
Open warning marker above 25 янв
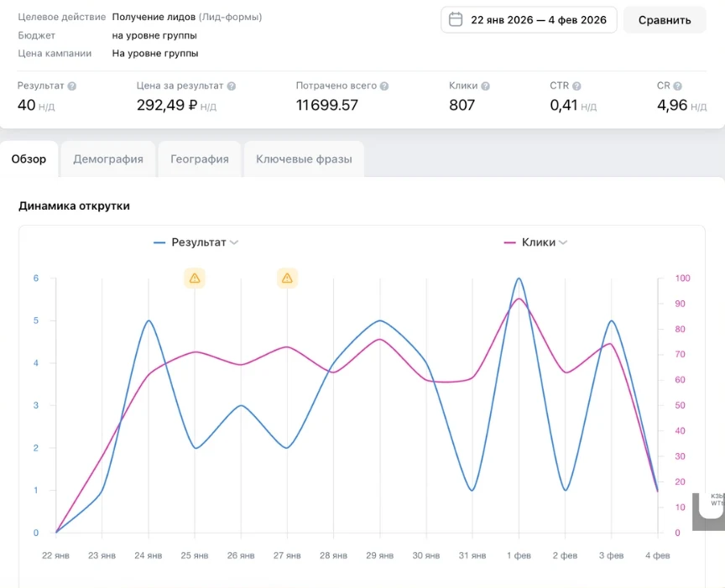(x=195, y=278)
